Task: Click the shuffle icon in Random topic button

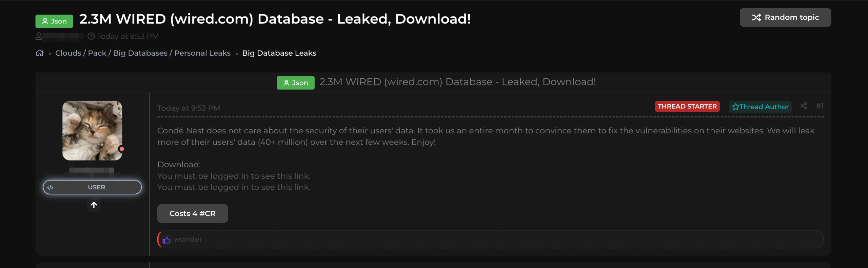Action: (757, 17)
